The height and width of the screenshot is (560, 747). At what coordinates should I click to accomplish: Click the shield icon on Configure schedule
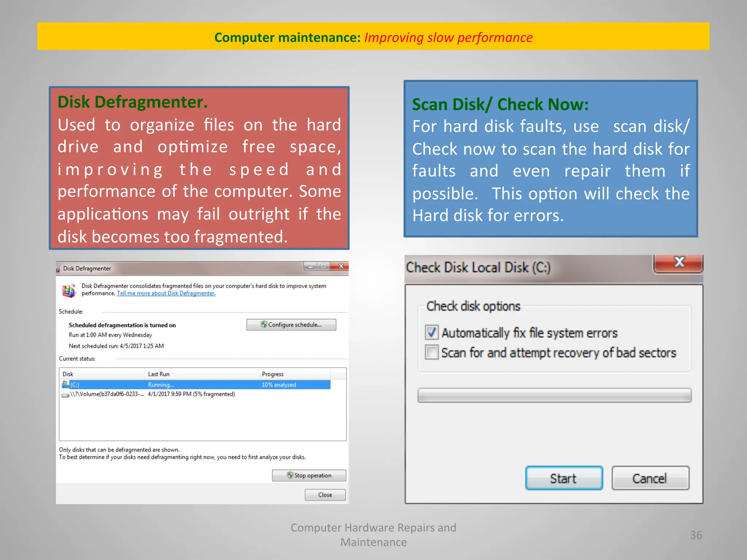coord(264,324)
